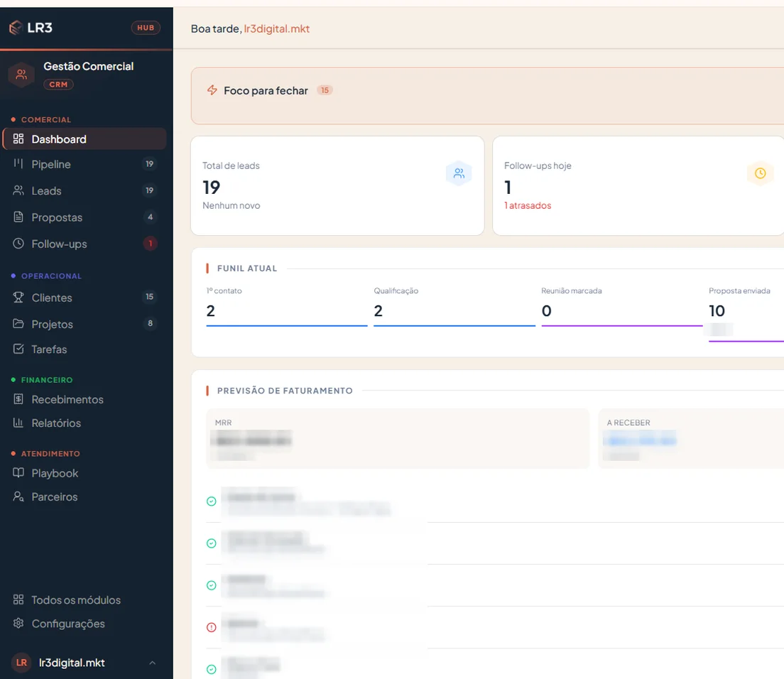Select the 1º contato funnel stage

point(286,306)
